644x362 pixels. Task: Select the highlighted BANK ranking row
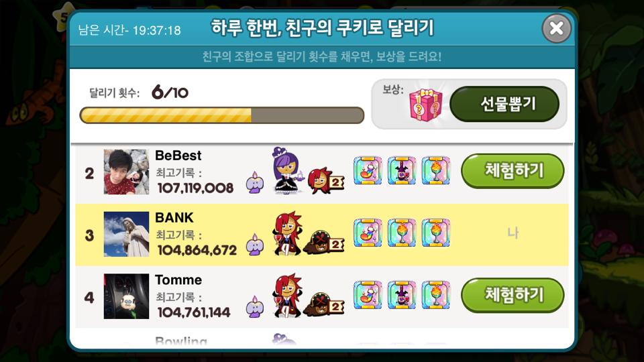pos(321,235)
